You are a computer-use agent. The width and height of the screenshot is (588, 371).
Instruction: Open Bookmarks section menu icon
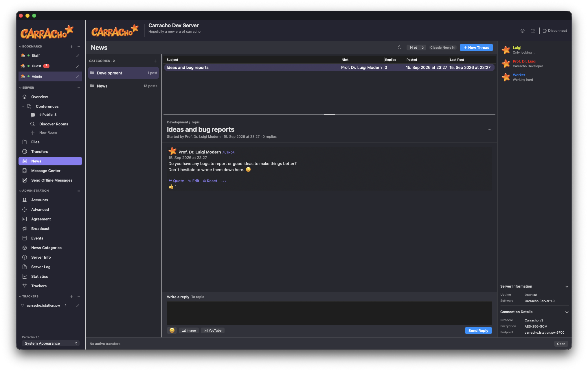click(79, 47)
